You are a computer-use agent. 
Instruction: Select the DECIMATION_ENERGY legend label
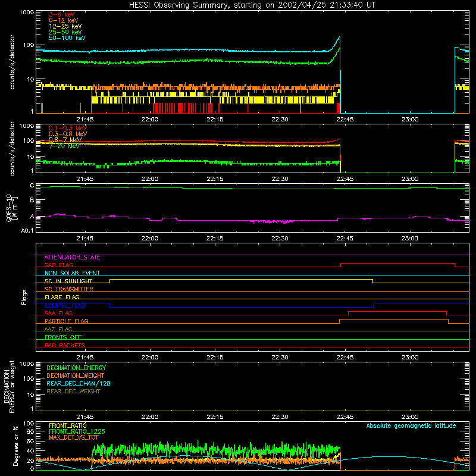point(76,368)
